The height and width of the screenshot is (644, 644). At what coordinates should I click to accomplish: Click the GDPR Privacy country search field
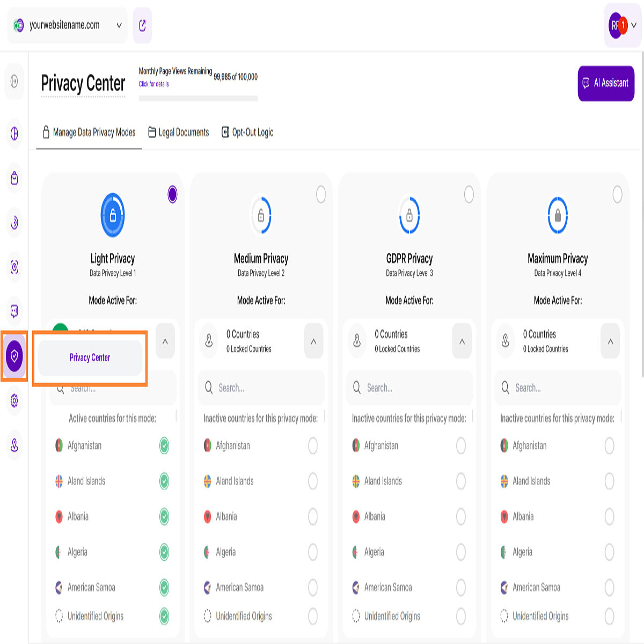pos(409,387)
